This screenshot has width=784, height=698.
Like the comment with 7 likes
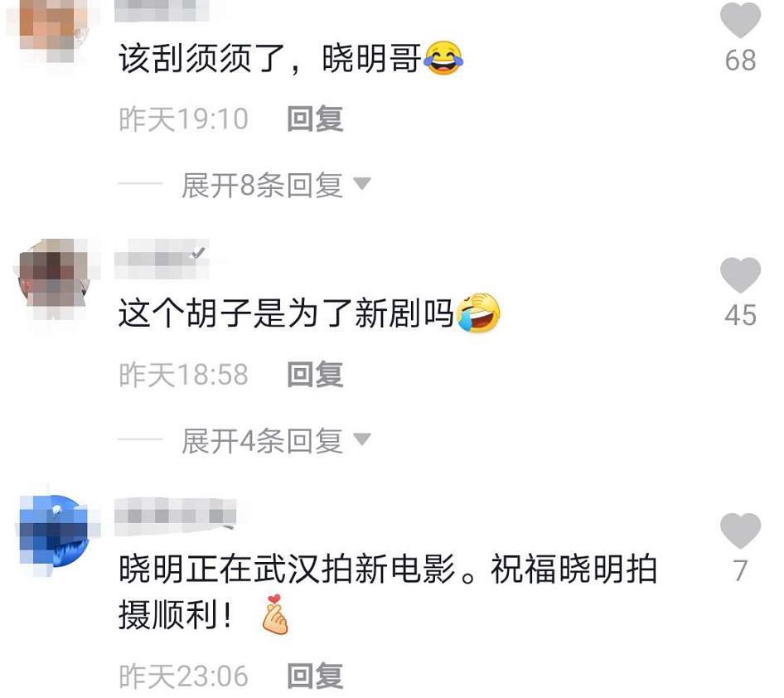[740, 531]
